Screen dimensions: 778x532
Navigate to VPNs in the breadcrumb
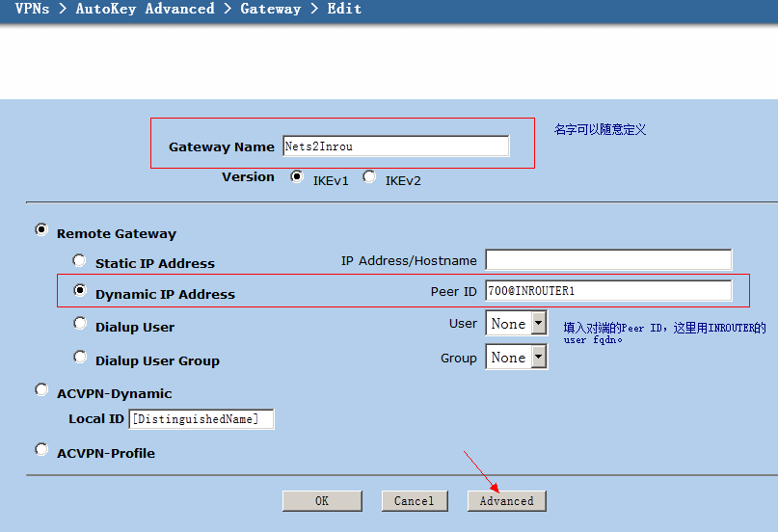[x=34, y=9]
